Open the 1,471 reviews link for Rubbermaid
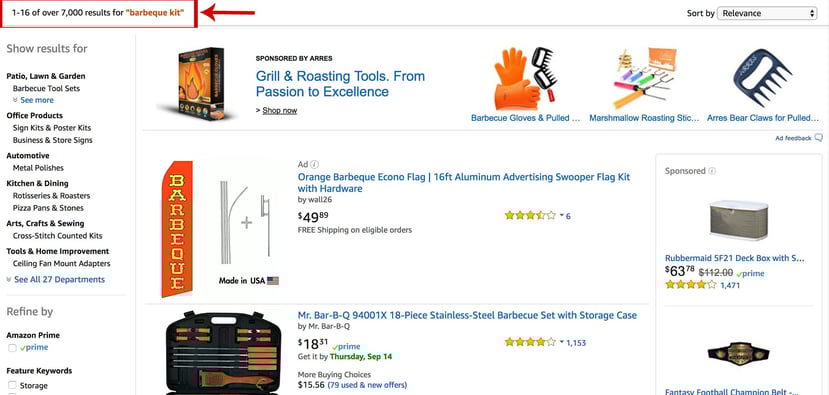This screenshot has width=829, height=395. [730, 285]
